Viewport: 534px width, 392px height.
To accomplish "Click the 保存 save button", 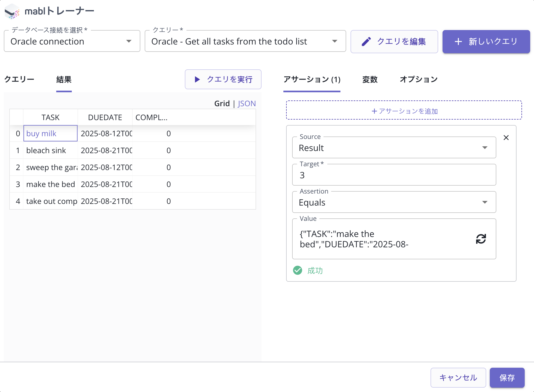I will tap(507, 378).
